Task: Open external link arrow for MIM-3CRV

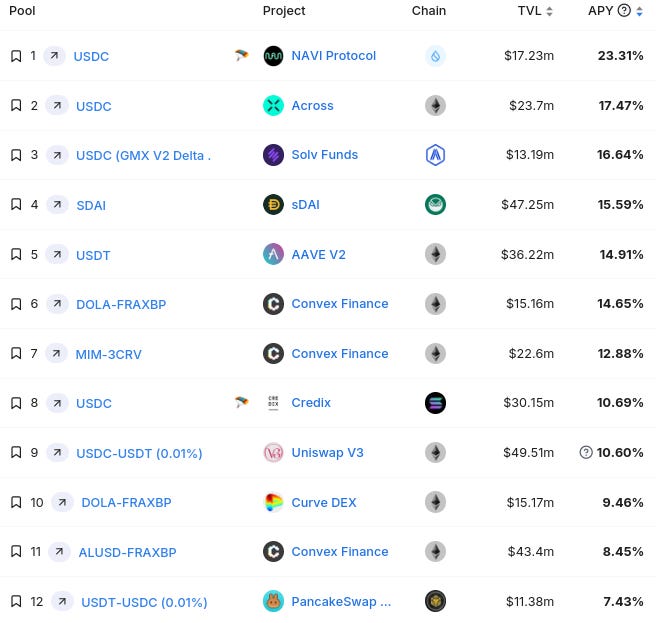Action: click(x=56, y=354)
